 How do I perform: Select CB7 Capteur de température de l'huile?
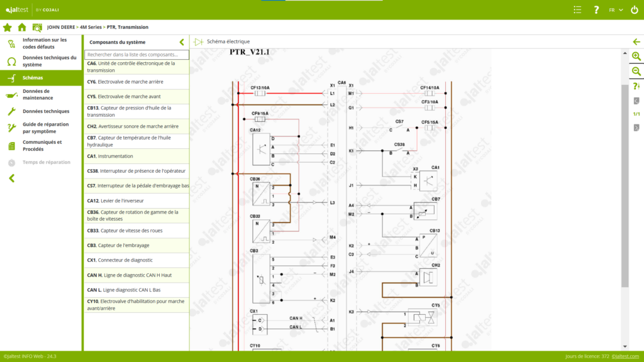(136, 141)
